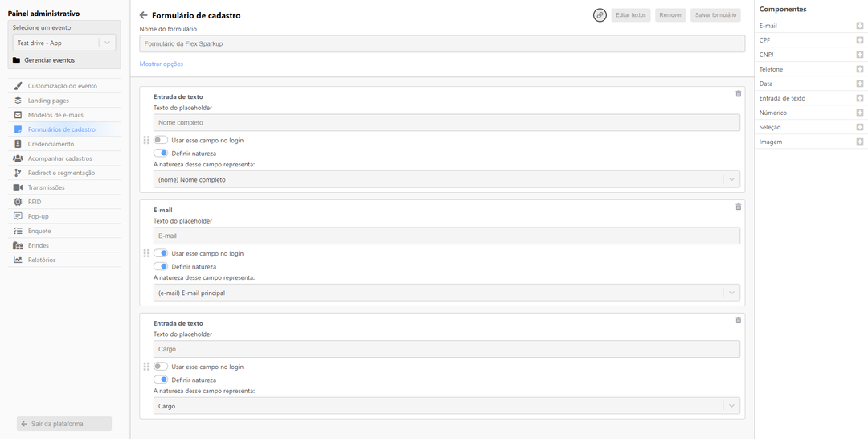Click the 'Nome do formulário' input field
This screenshot has height=439, width=868.
[x=442, y=43]
